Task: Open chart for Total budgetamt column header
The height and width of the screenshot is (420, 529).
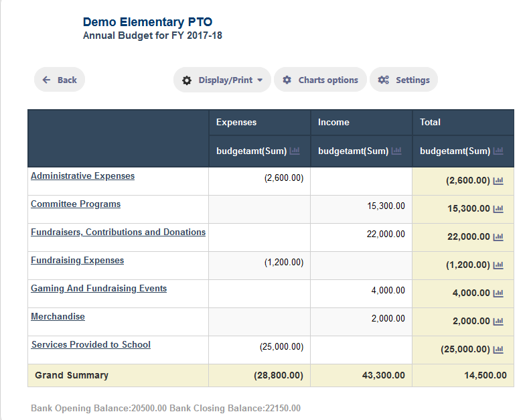Action: coord(498,151)
